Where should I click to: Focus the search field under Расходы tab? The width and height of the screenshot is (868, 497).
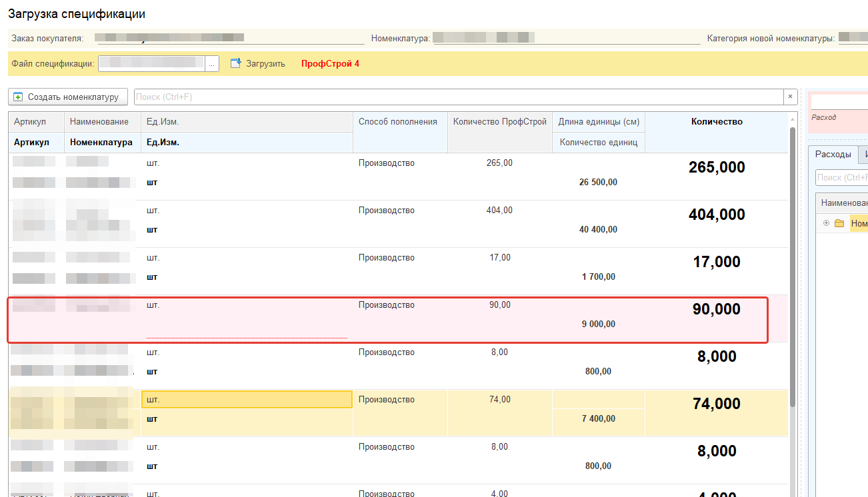841,178
